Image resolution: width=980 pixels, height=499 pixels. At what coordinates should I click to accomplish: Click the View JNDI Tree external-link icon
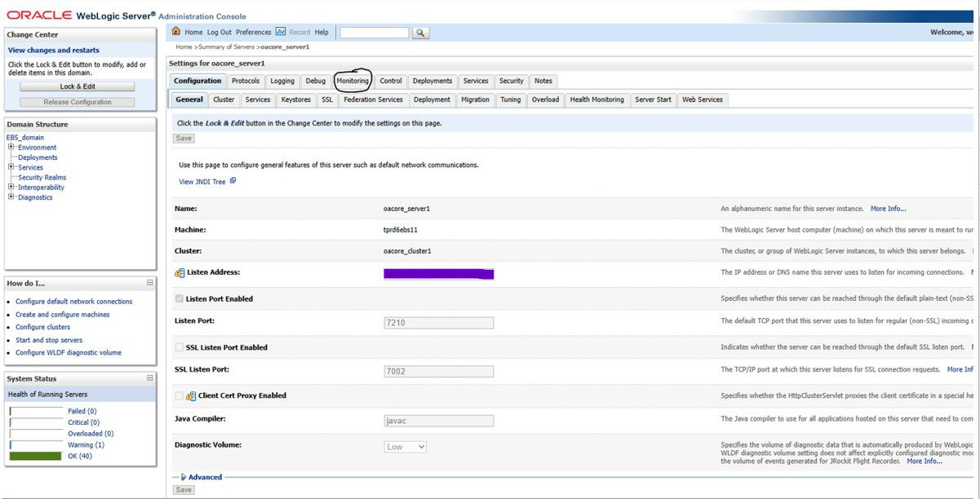233,181
